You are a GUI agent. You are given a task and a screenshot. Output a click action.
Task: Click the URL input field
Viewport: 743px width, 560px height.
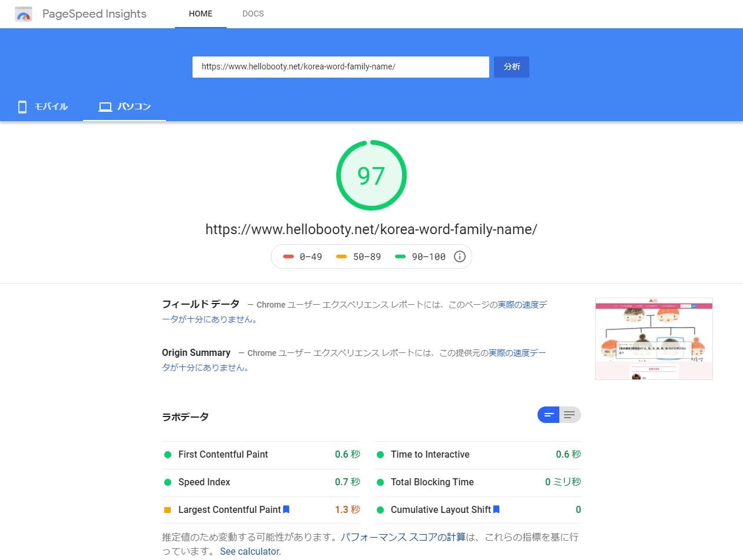tap(340, 67)
